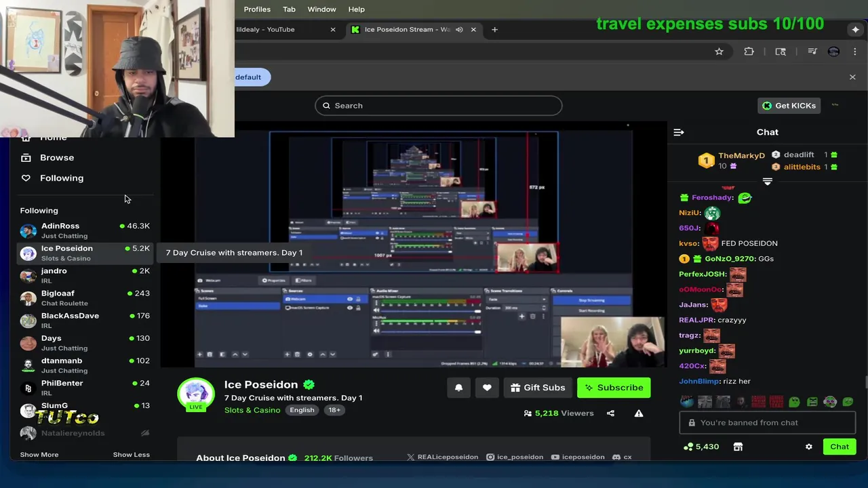
Task: Share the stream via share icon
Action: [610, 413]
